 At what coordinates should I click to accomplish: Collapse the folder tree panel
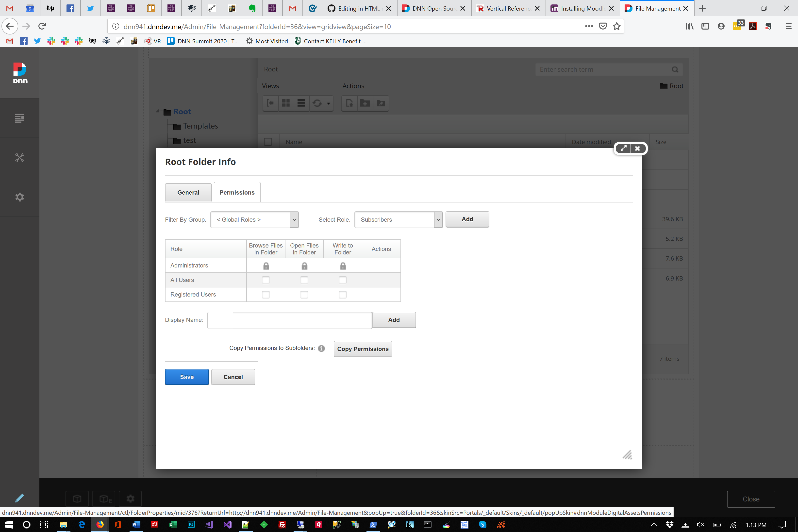270,103
